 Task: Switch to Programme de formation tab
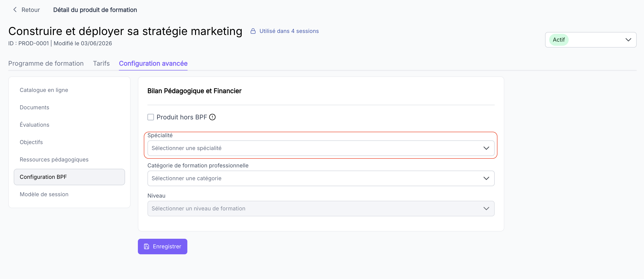pyautogui.click(x=46, y=63)
